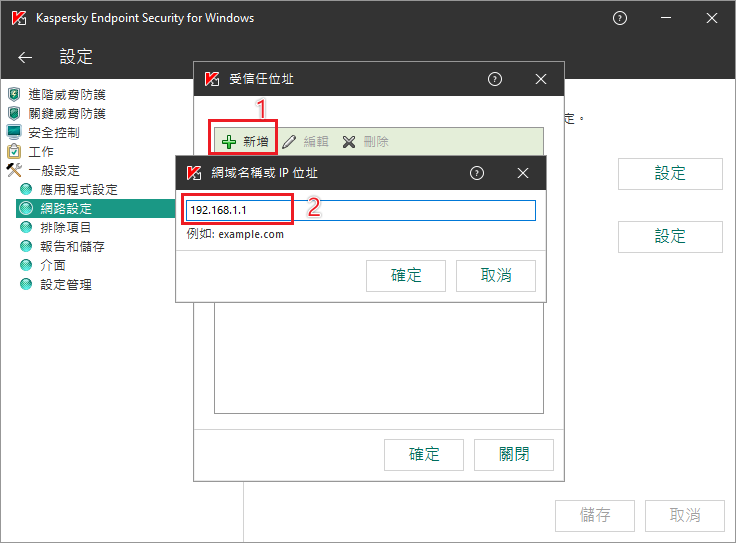Image resolution: width=736 pixels, height=543 pixels.
Task: Open 排除項目 in sidebar
Action: pos(65,228)
